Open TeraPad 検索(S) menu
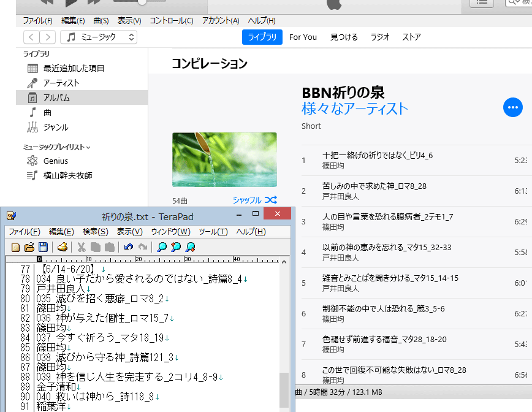The image size is (532, 412). [96, 232]
